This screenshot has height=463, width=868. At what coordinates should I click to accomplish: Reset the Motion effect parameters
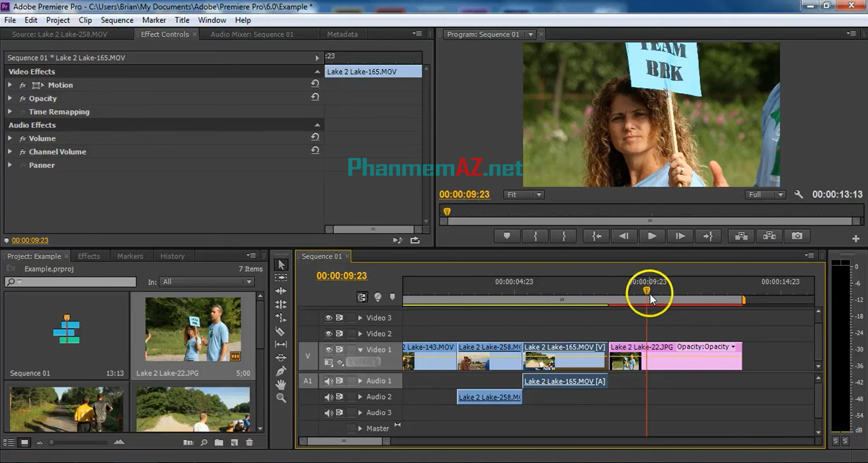click(315, 84)
